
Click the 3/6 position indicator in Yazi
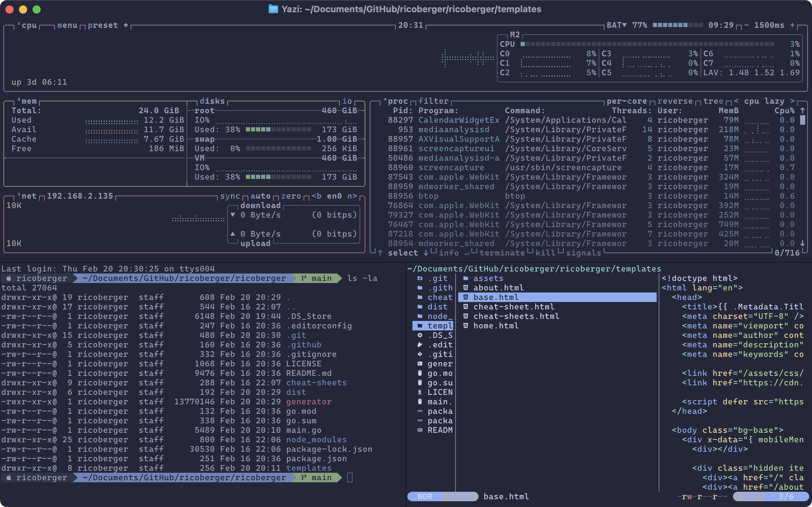(786, 496)
